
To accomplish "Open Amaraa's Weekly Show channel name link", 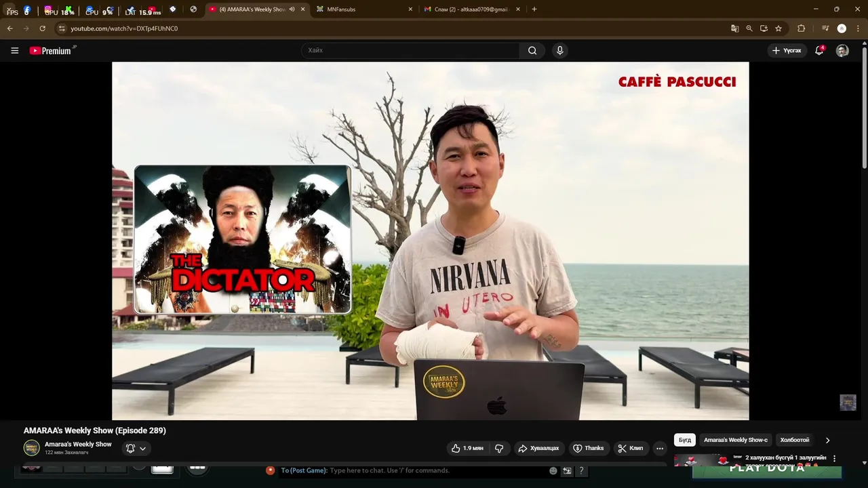I will (78, 444).
